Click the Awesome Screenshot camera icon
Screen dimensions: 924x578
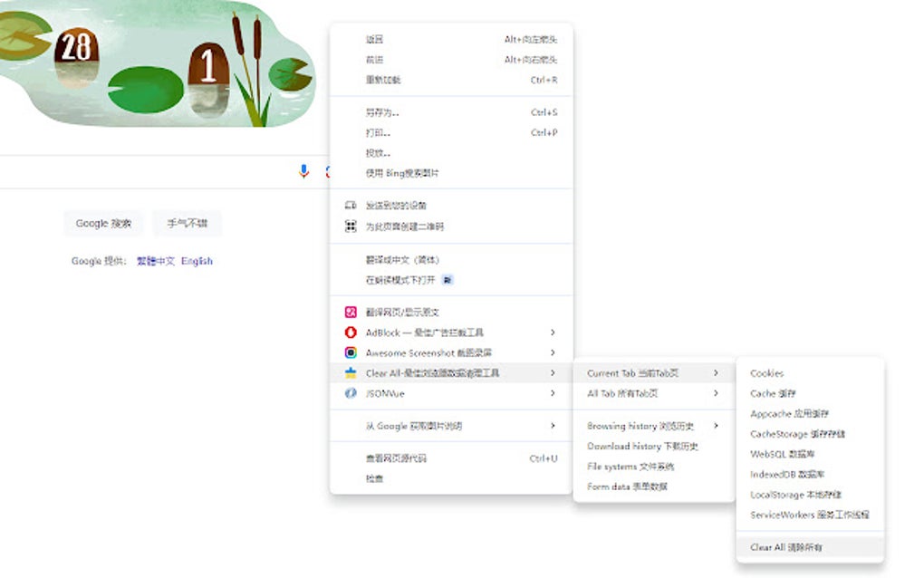351,352
